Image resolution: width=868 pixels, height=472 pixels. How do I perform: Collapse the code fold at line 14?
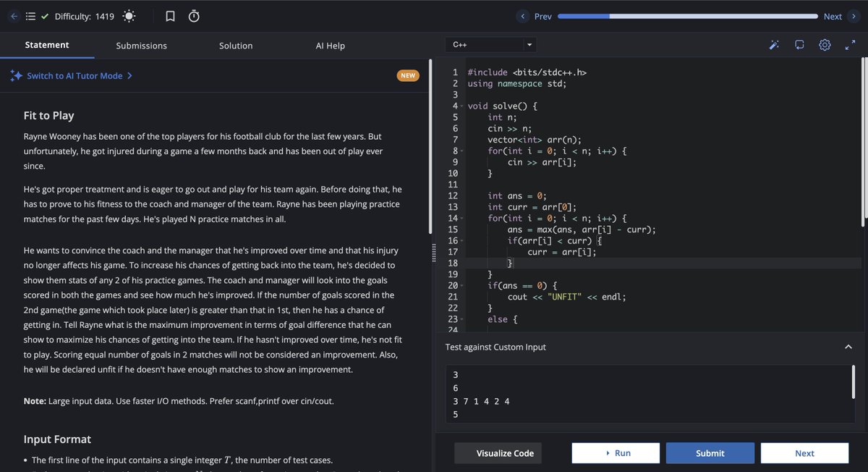click(x=462, y=219)
